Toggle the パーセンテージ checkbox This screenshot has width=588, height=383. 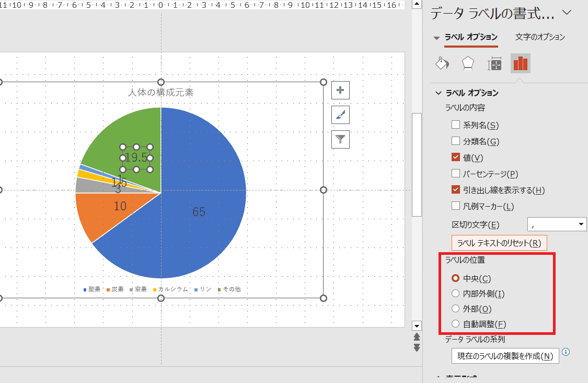point(456,174)
